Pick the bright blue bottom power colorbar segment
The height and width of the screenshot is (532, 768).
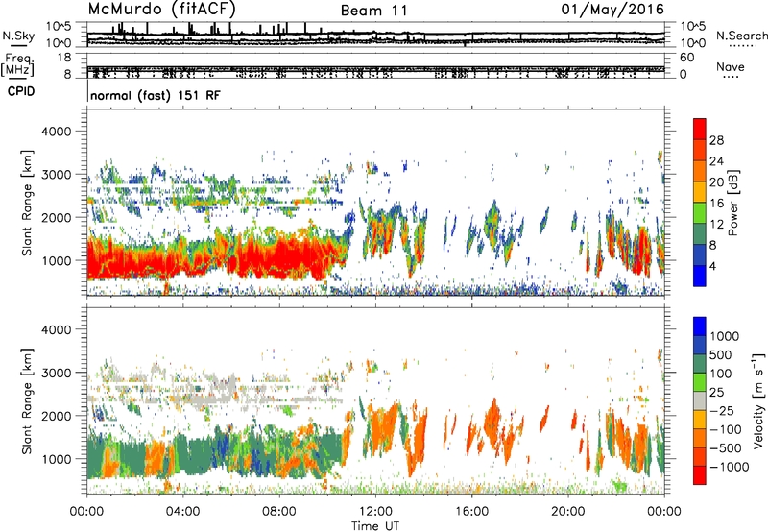click(700, 276)
